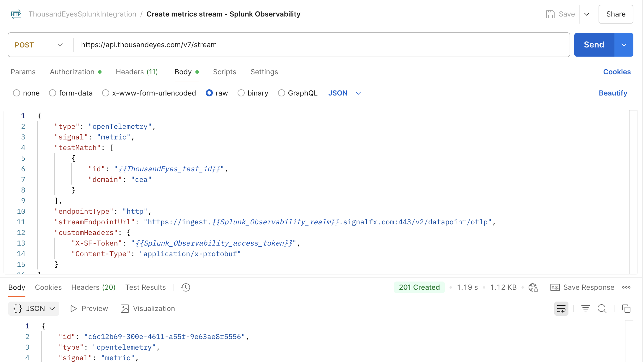
Task: Open the POST method dropdown
Action: tap(39, 45)
